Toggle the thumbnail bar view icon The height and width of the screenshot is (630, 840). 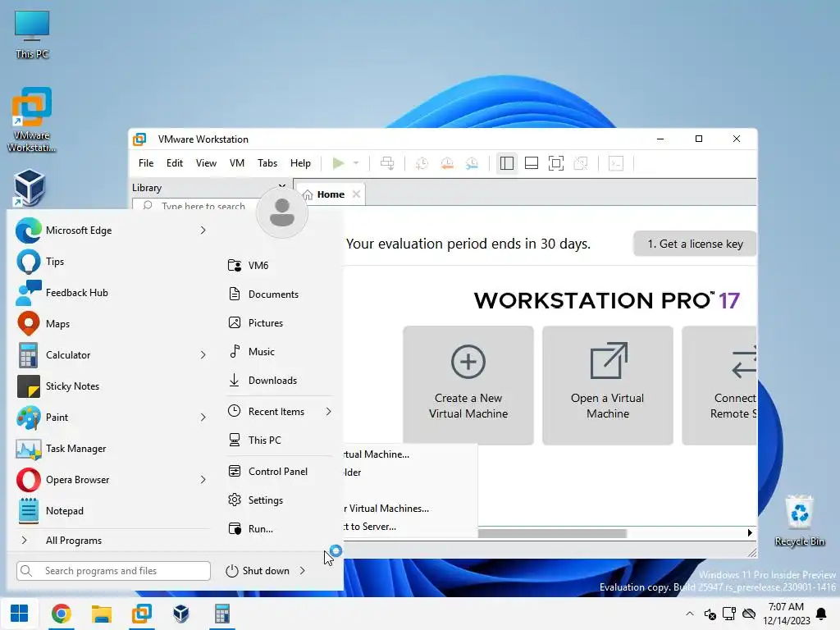pyautogui.click(x=532, y=163)
